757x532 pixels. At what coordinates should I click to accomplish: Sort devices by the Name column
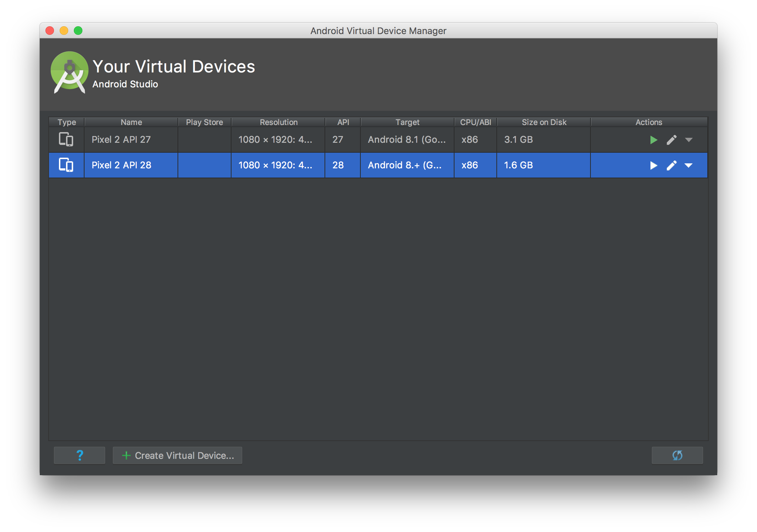click(x=131, y=122)
